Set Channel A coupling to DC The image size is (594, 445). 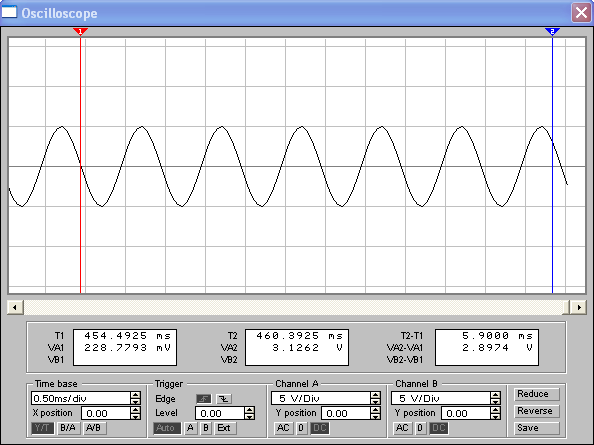click(x=320, y=428)
